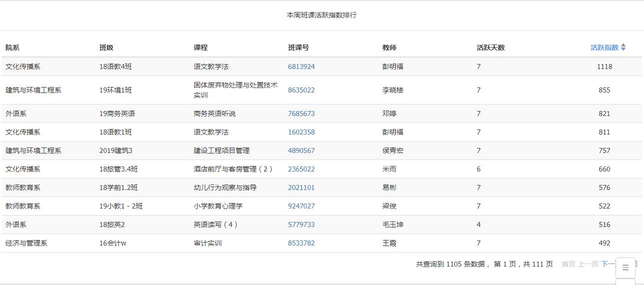Screen dimensions: 644x285
Task: Open class number 6813924
Action: coord(302,66)
